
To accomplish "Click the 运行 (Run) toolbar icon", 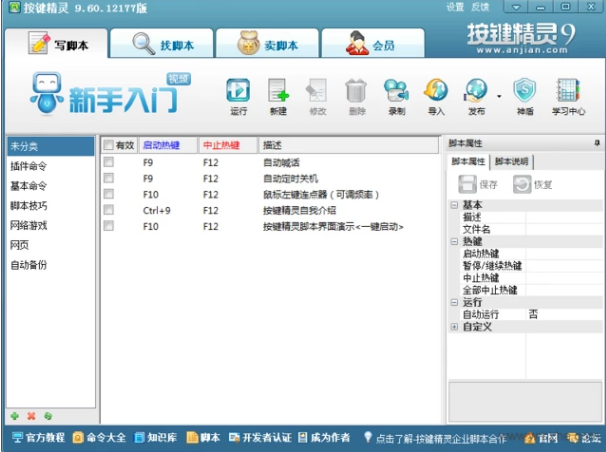I will [238, 97].
